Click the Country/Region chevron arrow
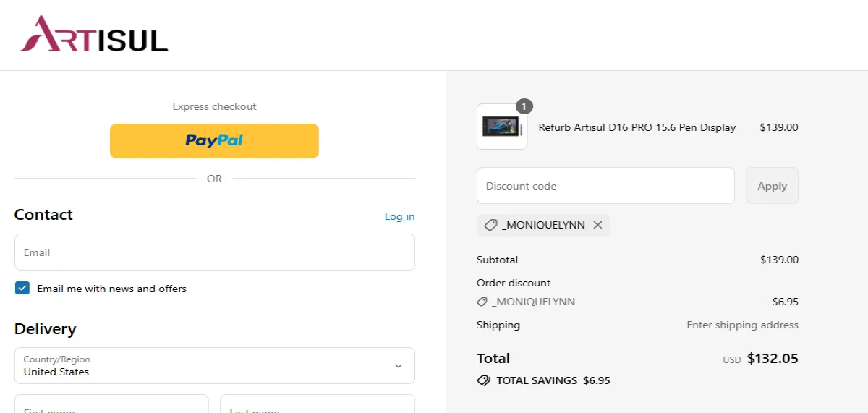868x413 pixels. point(398,366)
